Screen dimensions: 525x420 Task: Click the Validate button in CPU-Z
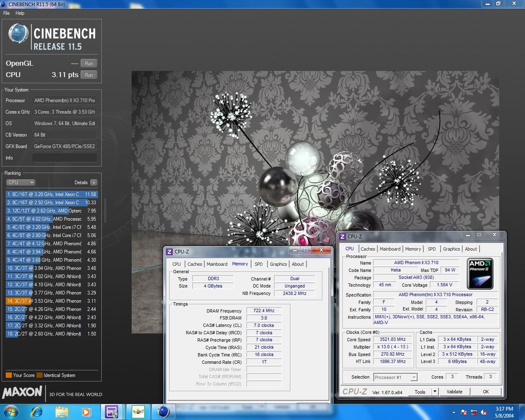point(454,392)
